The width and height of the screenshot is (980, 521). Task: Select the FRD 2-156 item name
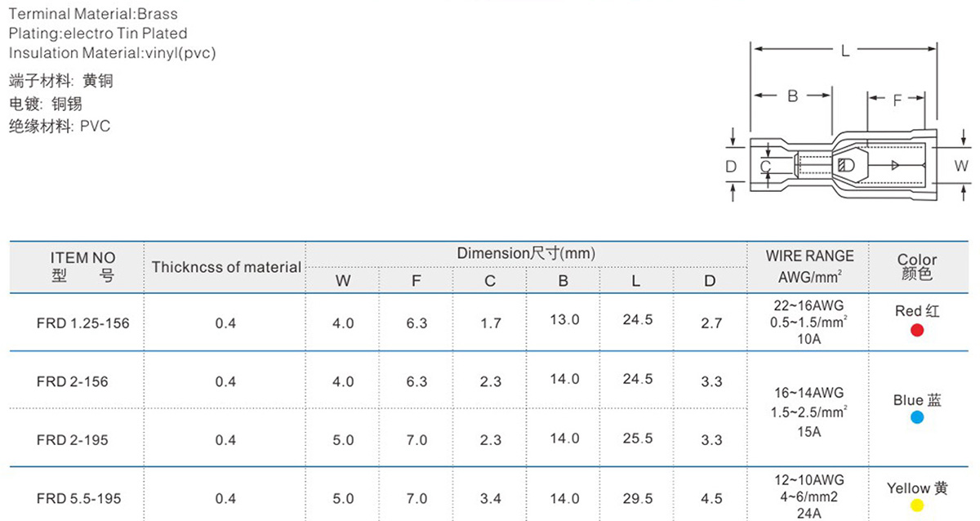(72, 381)
